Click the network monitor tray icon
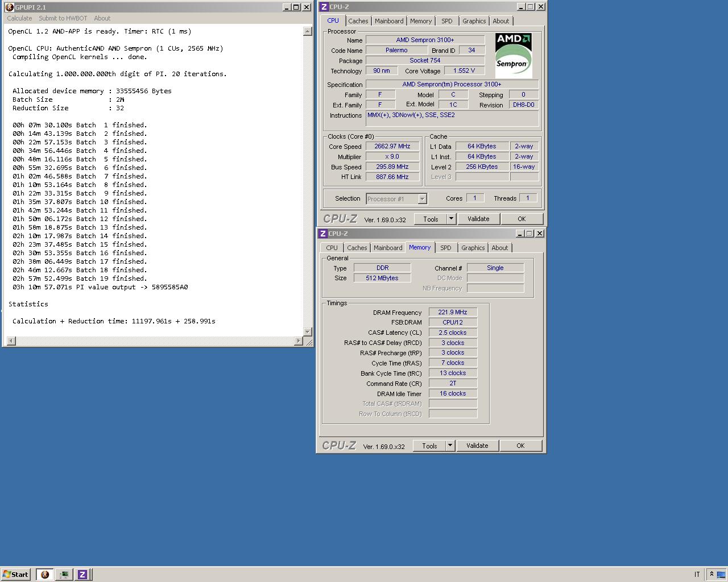The width and height of the screenshot is (728, 582). pyautogui.click(x=721, y=575)
